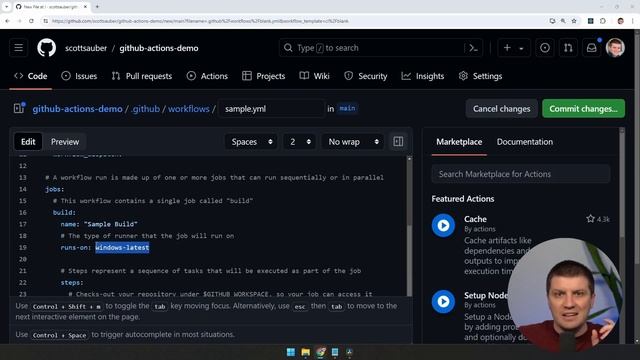
Task: Open the GitHub hamburger navigation menu
Action: coord(18,48)
